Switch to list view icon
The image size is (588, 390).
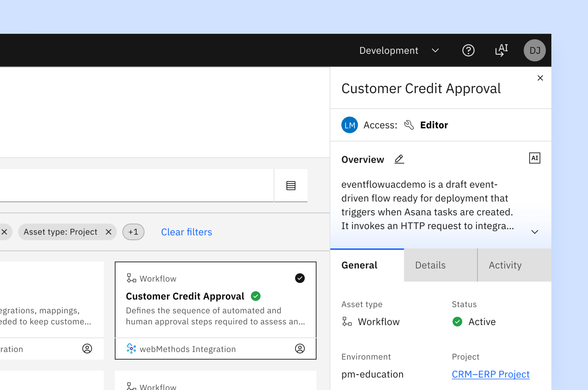[x=291, y=186]
